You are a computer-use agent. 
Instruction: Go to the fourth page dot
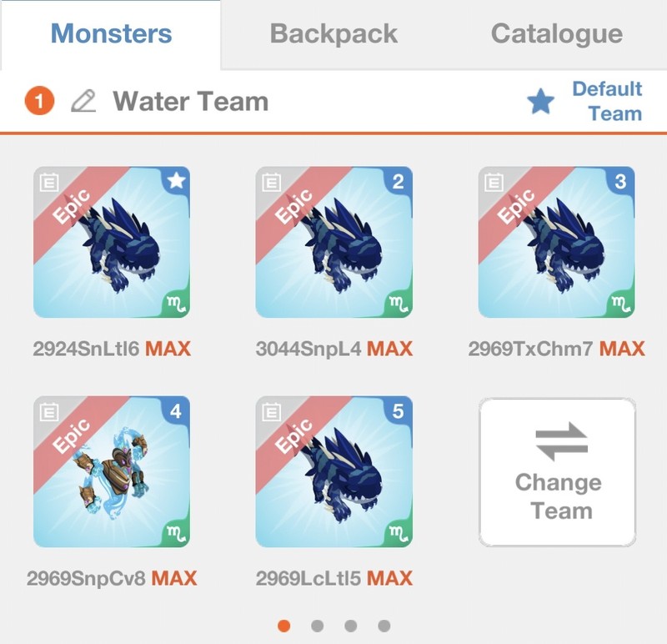click(384, 626)
